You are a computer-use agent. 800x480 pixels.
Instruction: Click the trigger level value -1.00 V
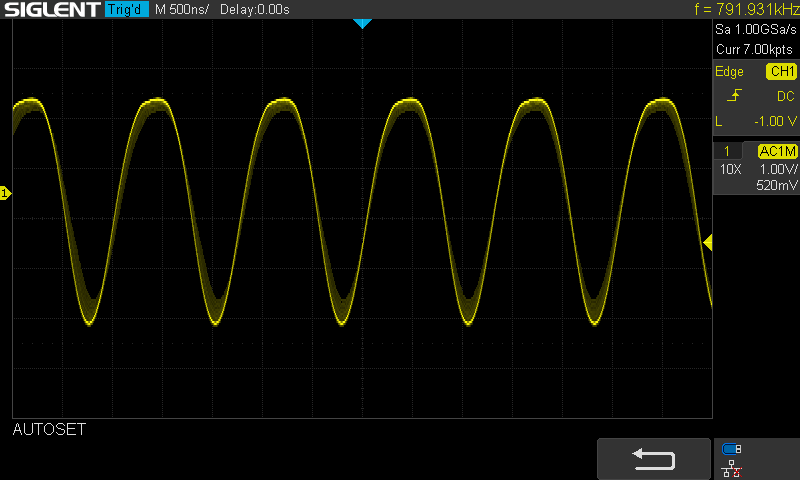tap(774, 121)
